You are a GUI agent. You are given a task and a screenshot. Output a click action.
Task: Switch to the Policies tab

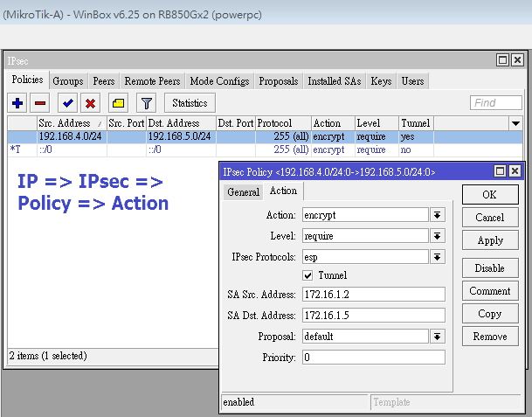click(x=27, y=80)
